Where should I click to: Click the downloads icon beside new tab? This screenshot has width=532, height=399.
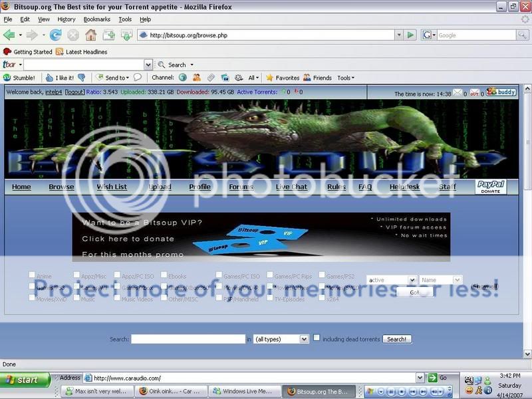click(127, 35)
